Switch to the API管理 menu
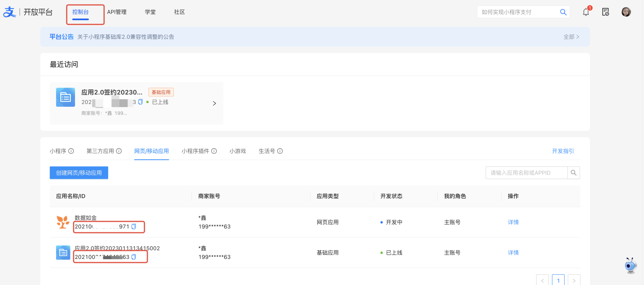 point(117,12)
